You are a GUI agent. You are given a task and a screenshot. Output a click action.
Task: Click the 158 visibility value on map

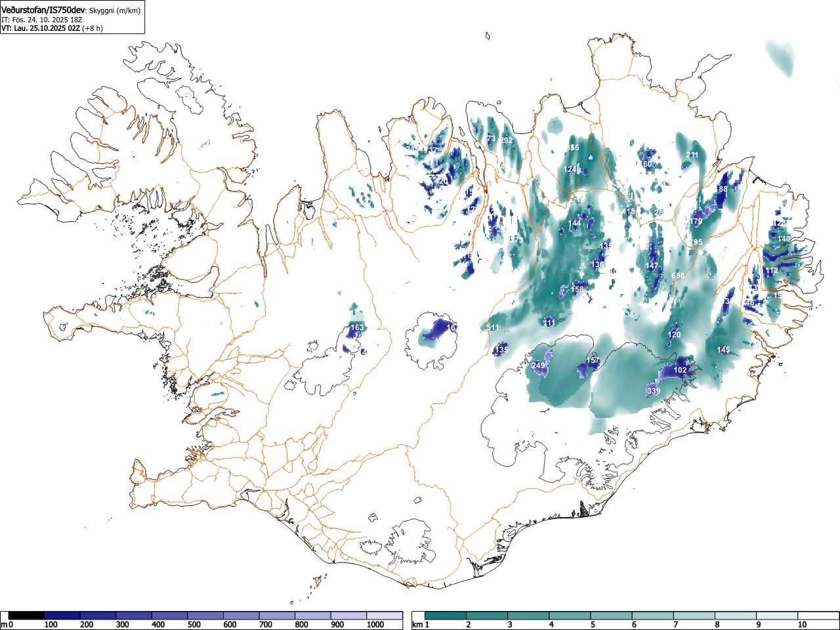click(577, 289)
